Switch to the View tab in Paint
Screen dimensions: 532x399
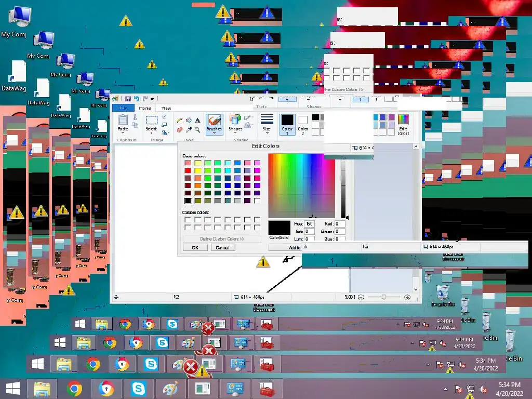(x=166, y=108)
